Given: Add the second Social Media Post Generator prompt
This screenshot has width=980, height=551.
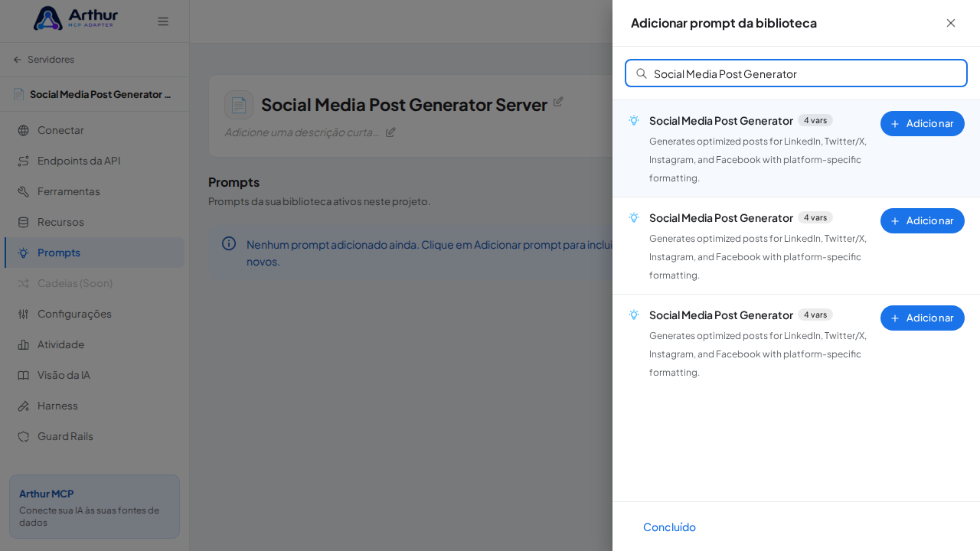Looking at the screenshot, I should point(923,220).
